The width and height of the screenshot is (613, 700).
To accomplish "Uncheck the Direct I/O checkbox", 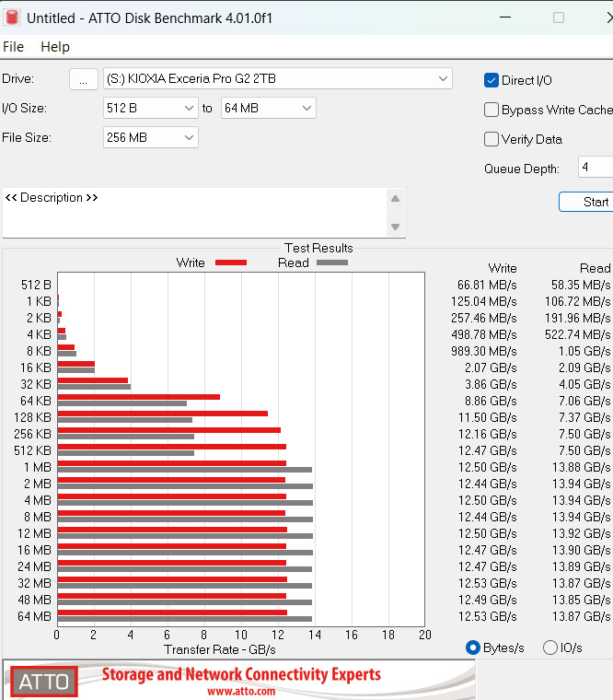I will click(492, 80).
